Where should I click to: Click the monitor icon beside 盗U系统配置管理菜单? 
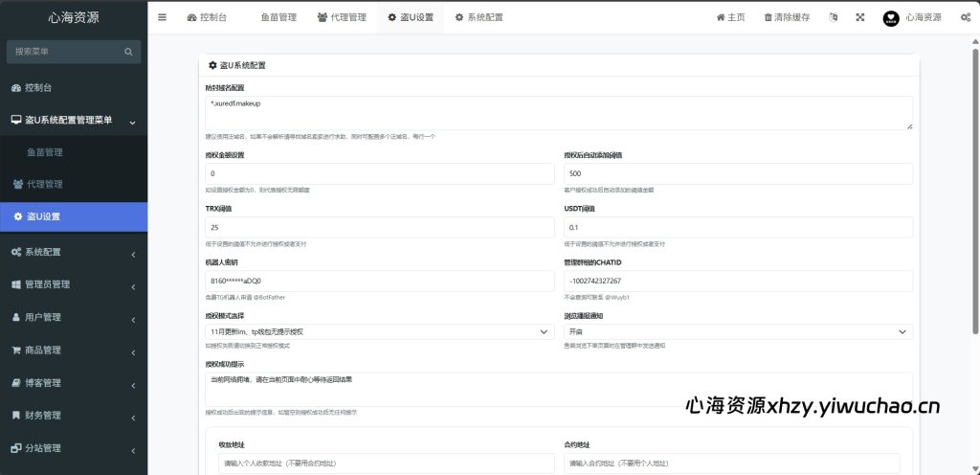(16, 120)
